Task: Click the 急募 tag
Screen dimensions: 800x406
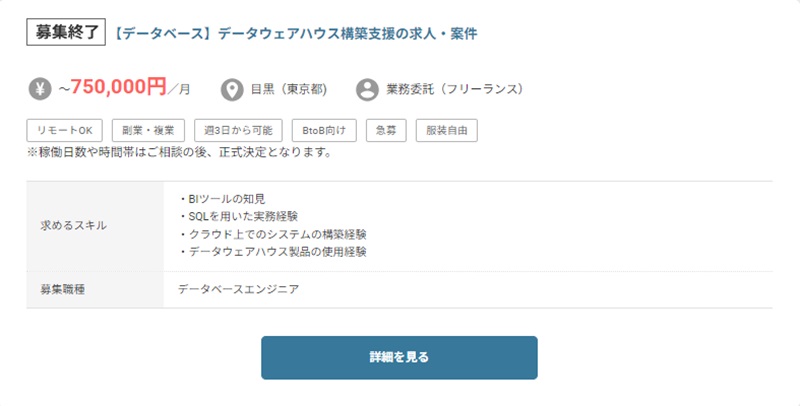Action: [386, 130]
